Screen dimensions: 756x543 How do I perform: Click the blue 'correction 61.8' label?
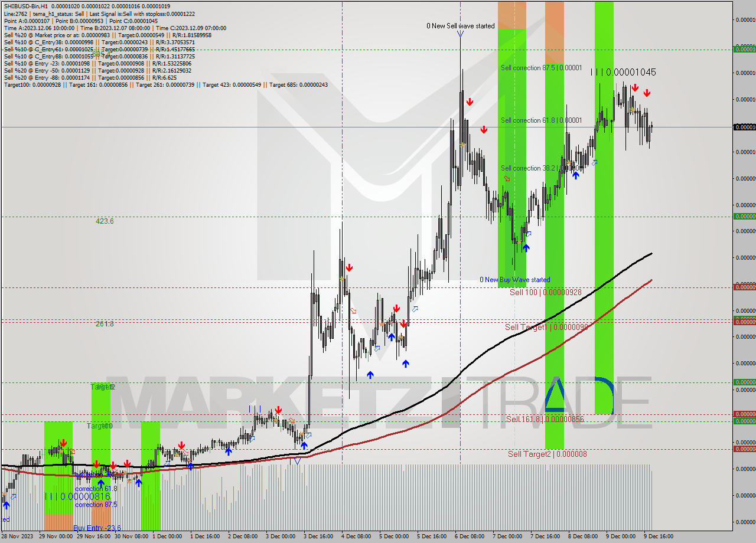pos(96,489)
